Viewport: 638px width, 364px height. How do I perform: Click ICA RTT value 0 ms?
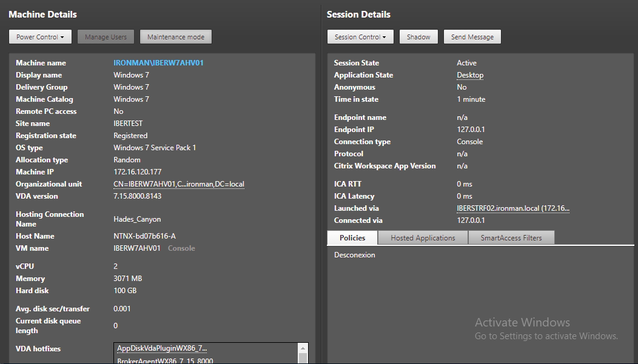[x=465, y=184]
